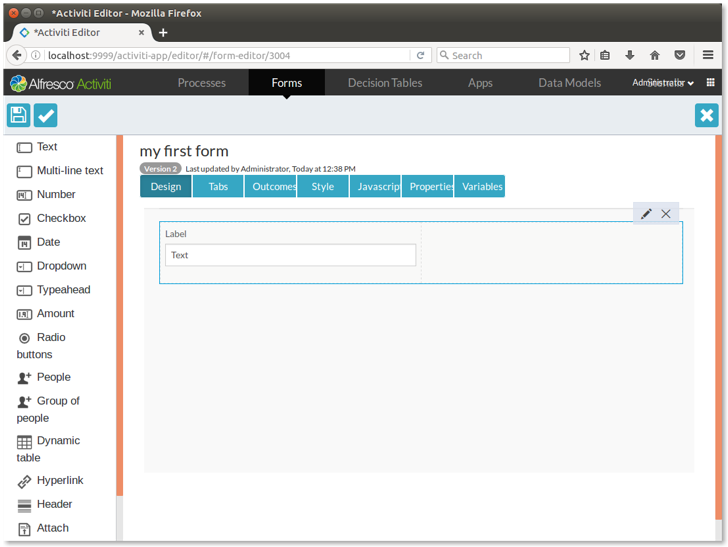Select the Date field icon in palette
The image size is (728, 547).
coord(25,243)
